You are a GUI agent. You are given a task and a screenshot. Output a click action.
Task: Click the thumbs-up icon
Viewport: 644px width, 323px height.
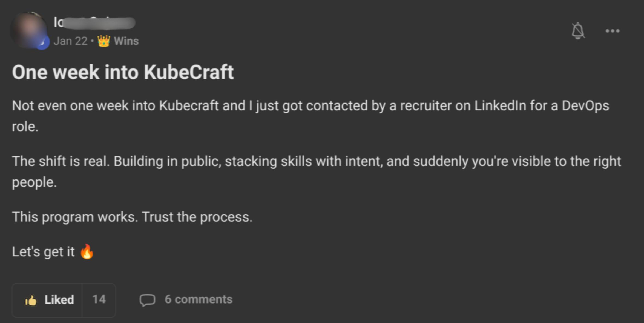tap(31, 300)
